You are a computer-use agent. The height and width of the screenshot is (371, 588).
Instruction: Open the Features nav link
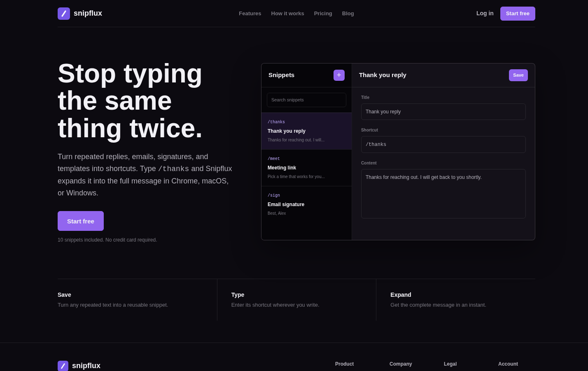(250, 14)
